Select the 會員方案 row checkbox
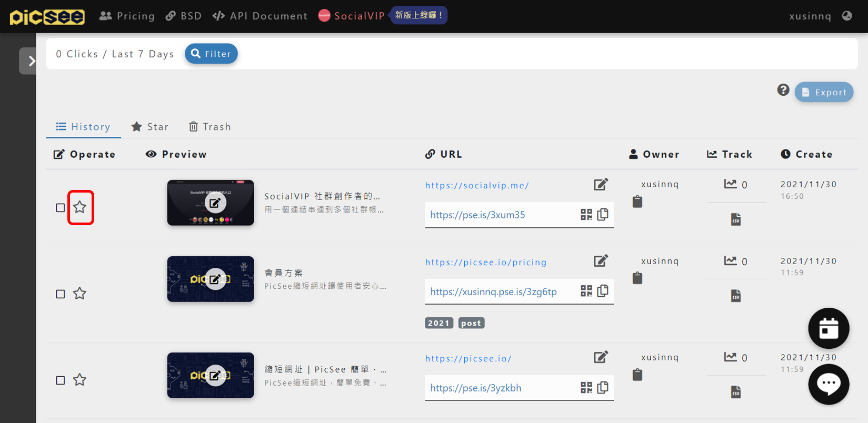868x423 pixels. tap(61, 294)
